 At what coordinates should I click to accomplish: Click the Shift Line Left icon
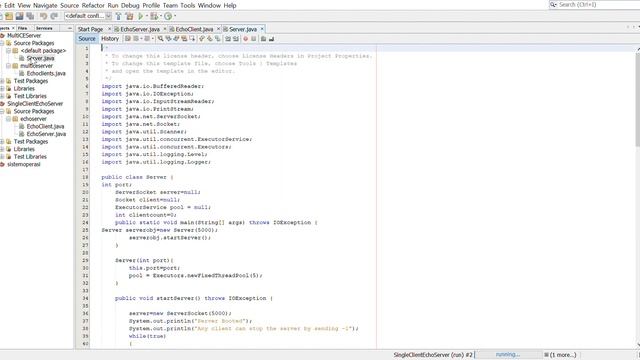tap(228, 39)
